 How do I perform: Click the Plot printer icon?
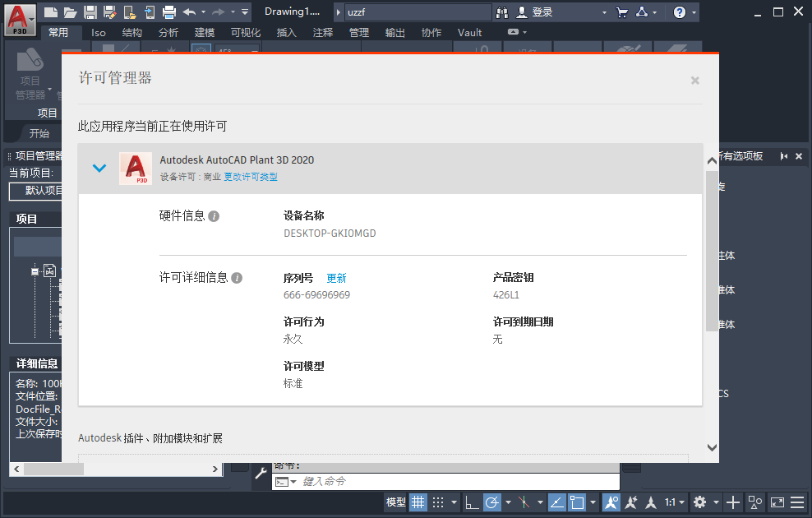[169, 12]
